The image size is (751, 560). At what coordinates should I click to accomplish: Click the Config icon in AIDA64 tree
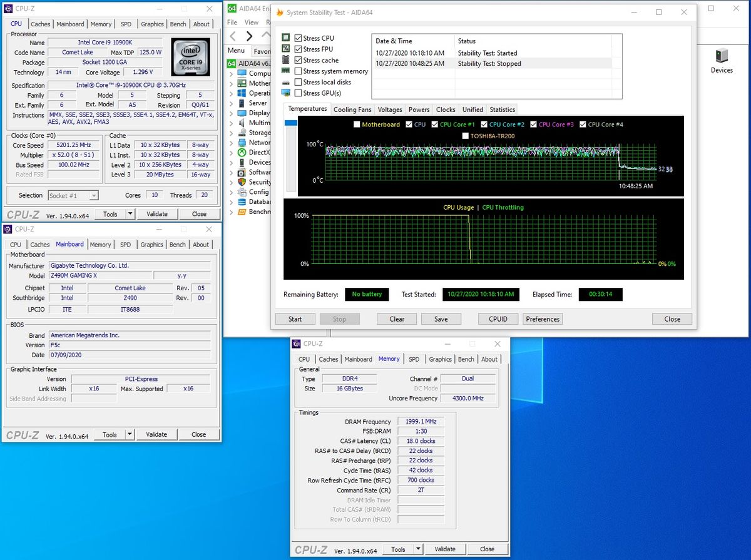pos(242,192)
